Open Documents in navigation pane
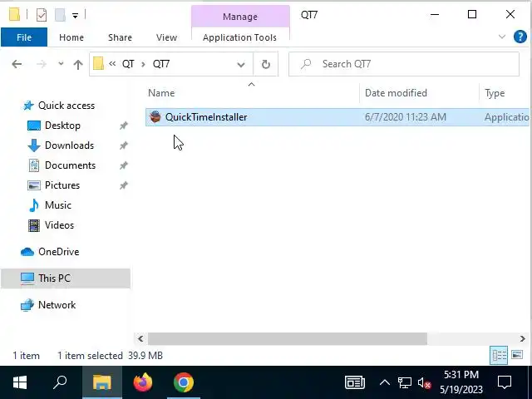 click(x=70, y=165)
